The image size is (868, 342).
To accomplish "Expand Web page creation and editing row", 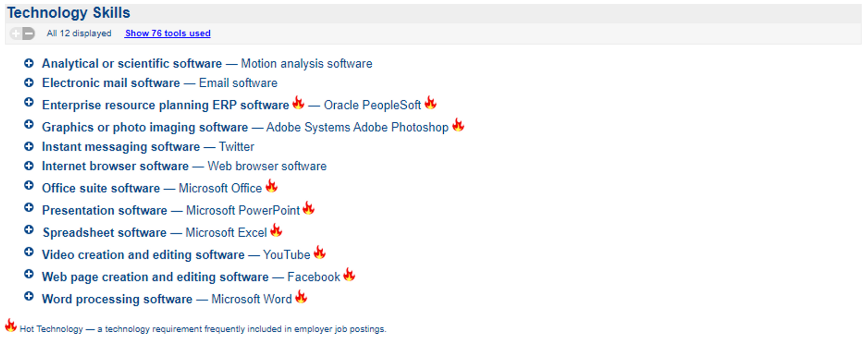I will point(29,274).
